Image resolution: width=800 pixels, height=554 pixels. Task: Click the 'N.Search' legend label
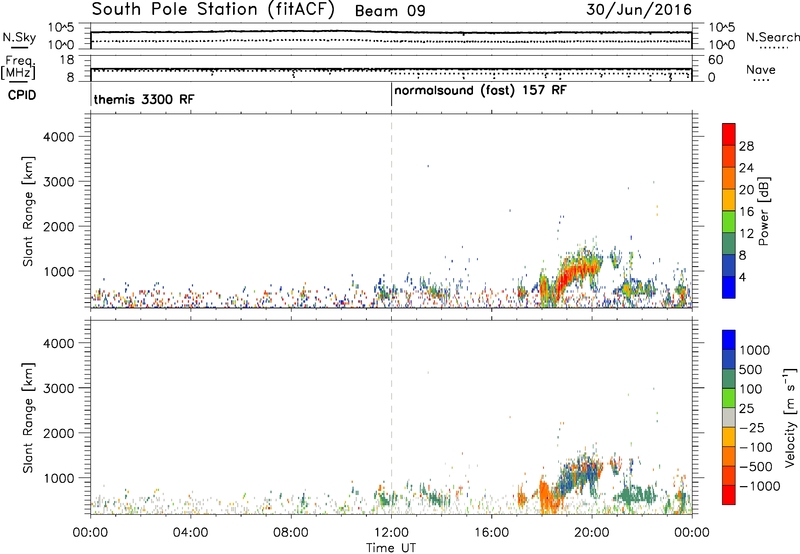[x=772, y=37]
